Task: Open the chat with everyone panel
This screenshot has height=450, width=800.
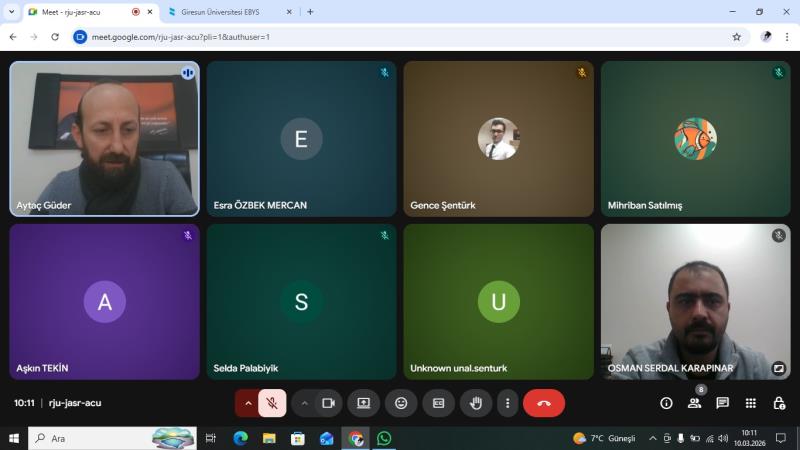Action: pos(722,403)
